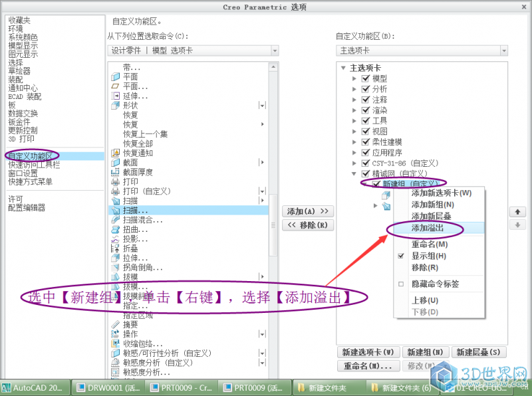The width and height of the screenshot is (532, 396).
Task: Uncheck the 模型 tab checkbox
Action: click(x=365, y=78)
